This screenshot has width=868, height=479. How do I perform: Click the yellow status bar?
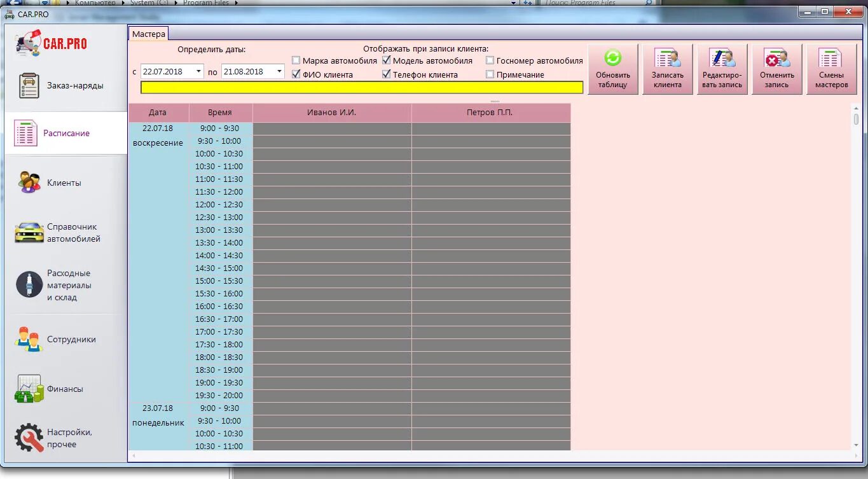[x=362, y=88]
